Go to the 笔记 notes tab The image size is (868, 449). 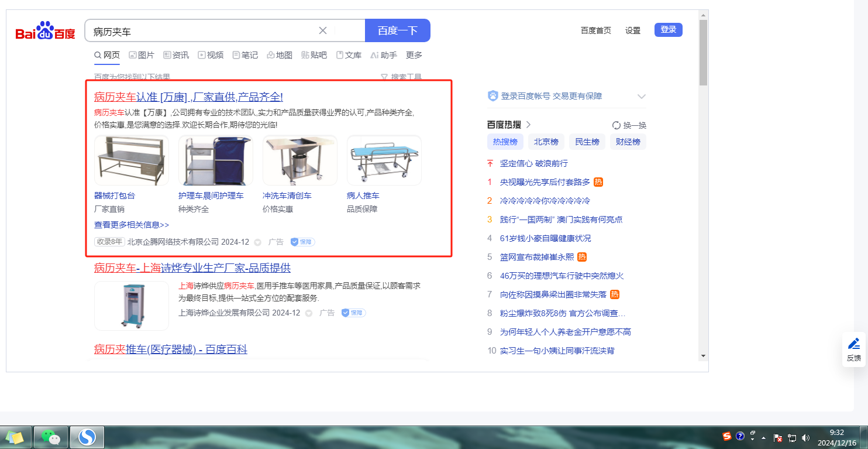(245, 55)
